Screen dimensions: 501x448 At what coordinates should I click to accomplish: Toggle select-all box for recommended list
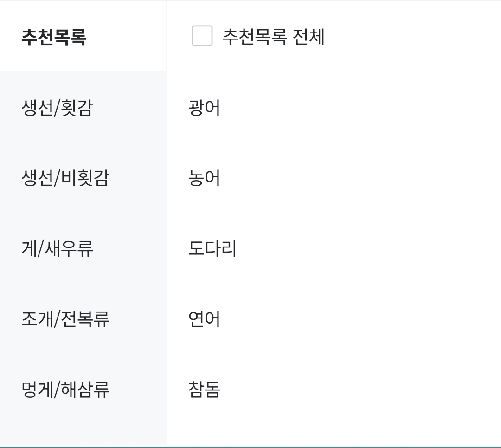[x=202, y=36]
